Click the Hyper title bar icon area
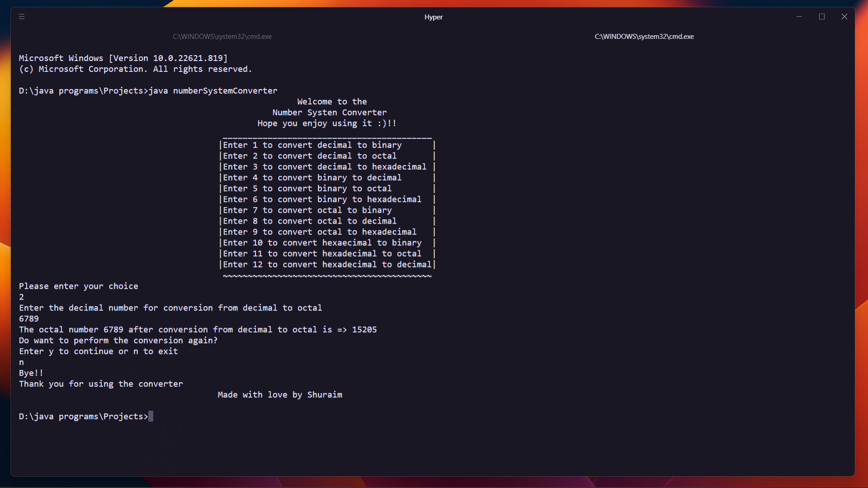 [x=433, y=17]
